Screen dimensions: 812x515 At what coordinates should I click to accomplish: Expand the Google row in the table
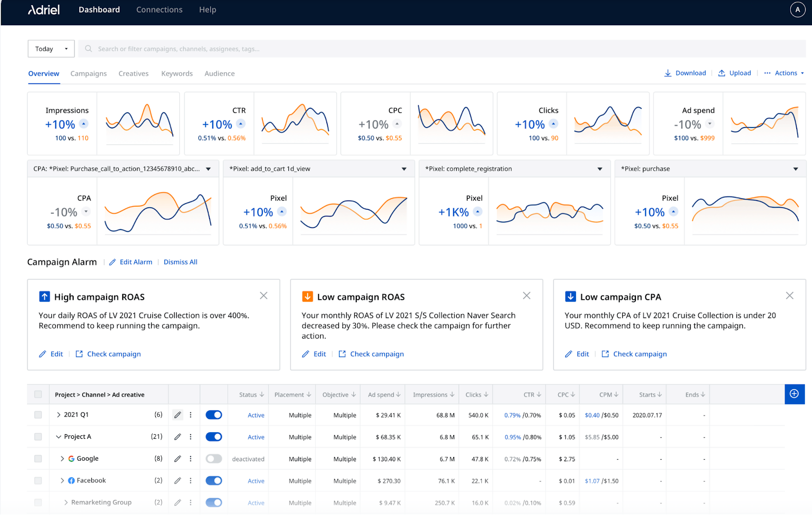point(62,458)
